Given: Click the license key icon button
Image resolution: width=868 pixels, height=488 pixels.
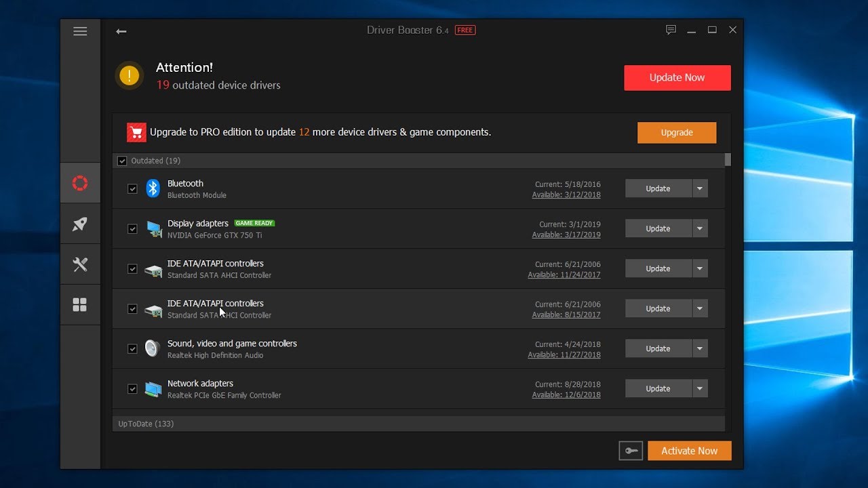Looking at the screenshot, I should [631, 451].
